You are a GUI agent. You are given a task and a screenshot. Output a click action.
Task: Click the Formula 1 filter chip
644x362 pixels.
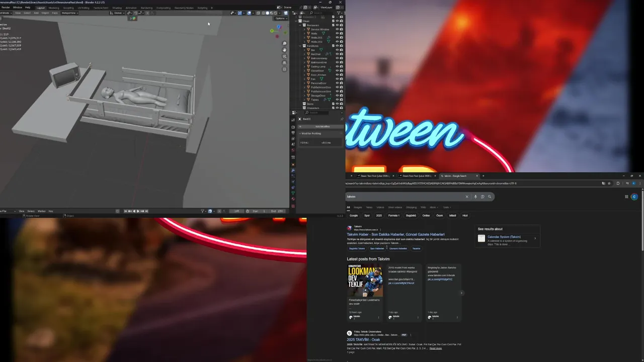394,215
